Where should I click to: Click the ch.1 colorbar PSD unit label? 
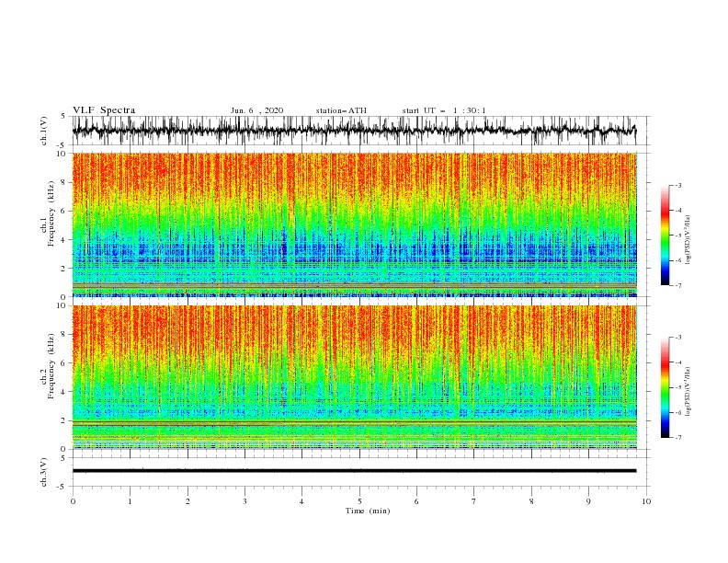coord(688,240)
